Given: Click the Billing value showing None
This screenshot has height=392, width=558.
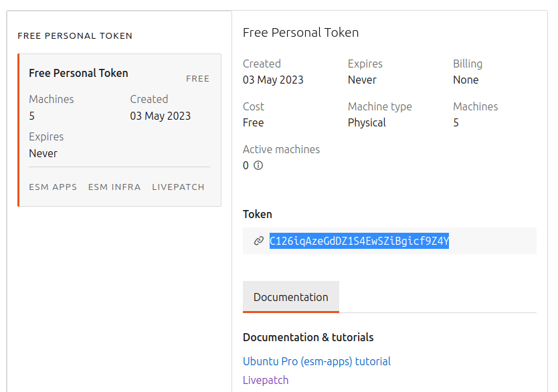Looking at the screenshot, I should (466, 80).
